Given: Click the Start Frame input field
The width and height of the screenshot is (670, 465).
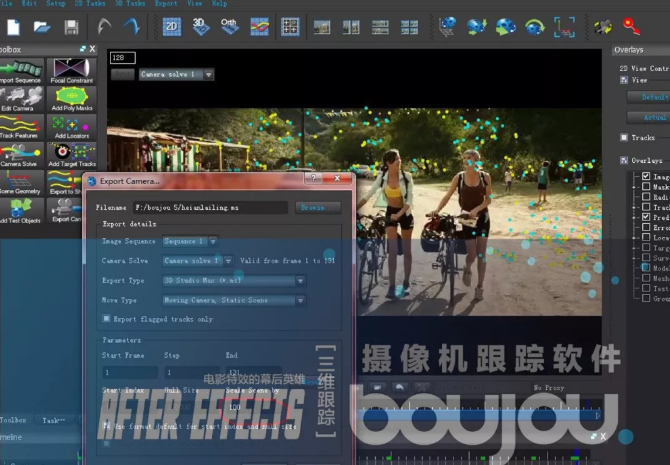Looking at the screenshot, I should [x=130, y=372].
